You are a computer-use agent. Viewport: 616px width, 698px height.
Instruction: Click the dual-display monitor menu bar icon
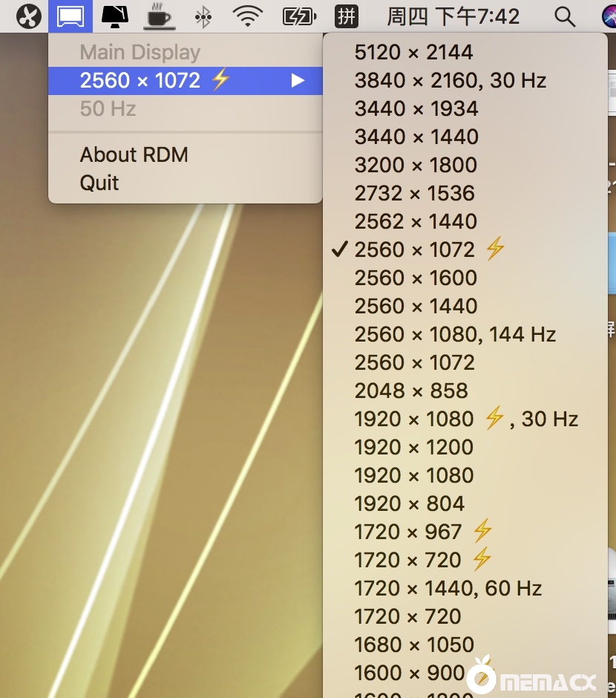point(114,16)
